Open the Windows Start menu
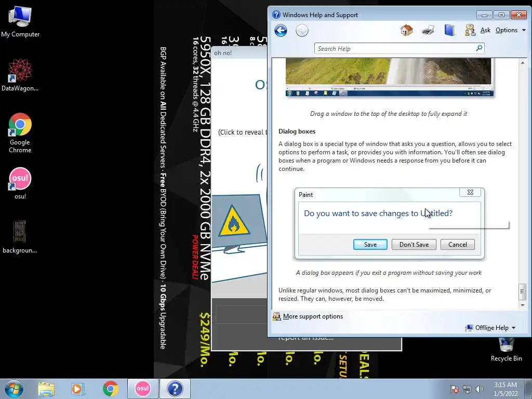The height and width of the screenshot is (399, 532). (14, 389)
